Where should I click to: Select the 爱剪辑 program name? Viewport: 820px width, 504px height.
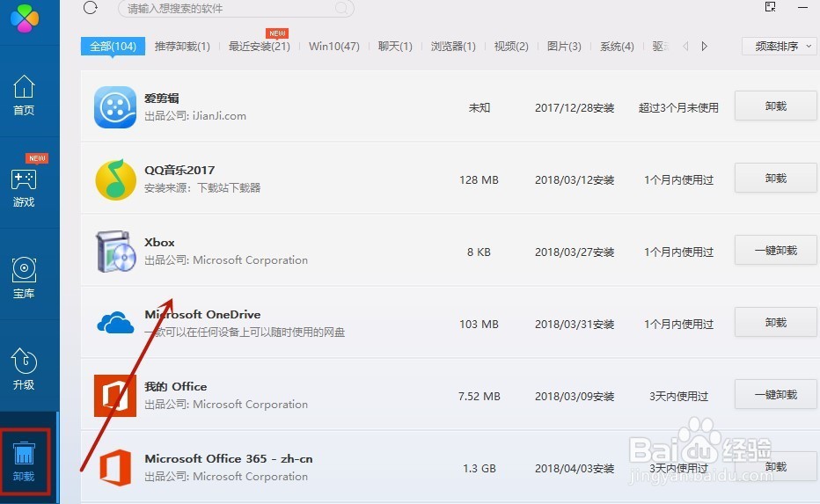(162, 99)
